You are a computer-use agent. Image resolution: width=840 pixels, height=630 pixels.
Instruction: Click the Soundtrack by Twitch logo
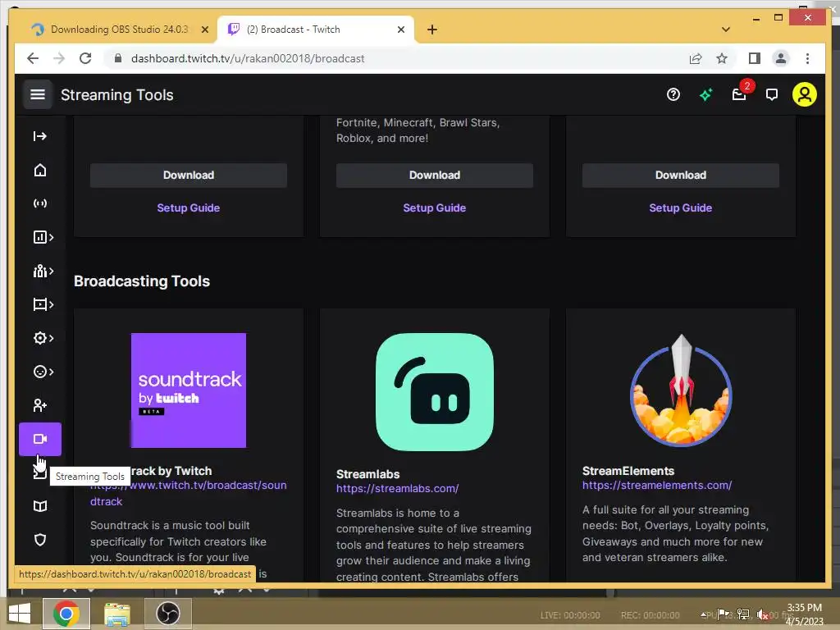189,390
